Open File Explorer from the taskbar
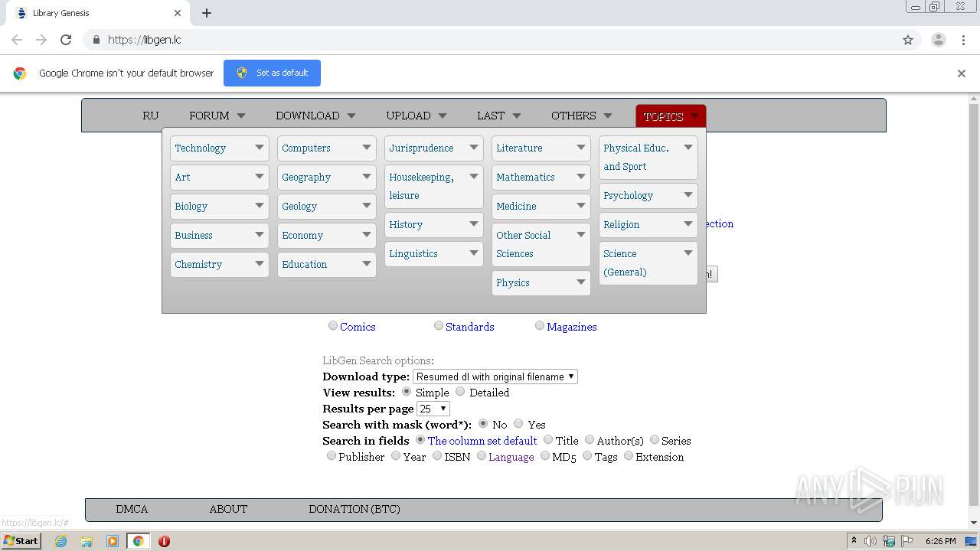980x551 pixels. (x=87, y=541)
